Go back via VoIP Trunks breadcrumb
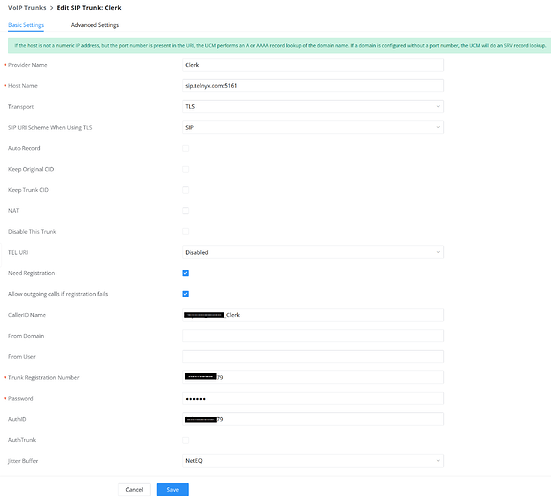 (x=27, y=8)
